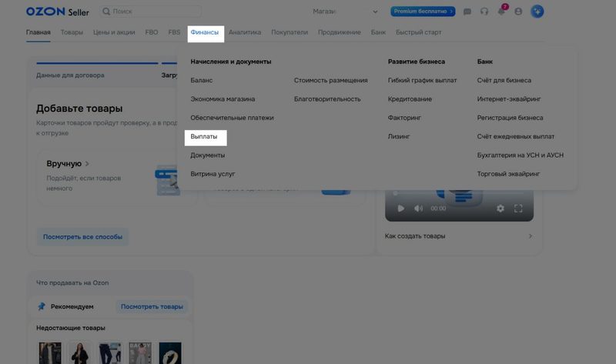Click Посмотреть товары button
616x364 pixels.
[x=152, y=306]
